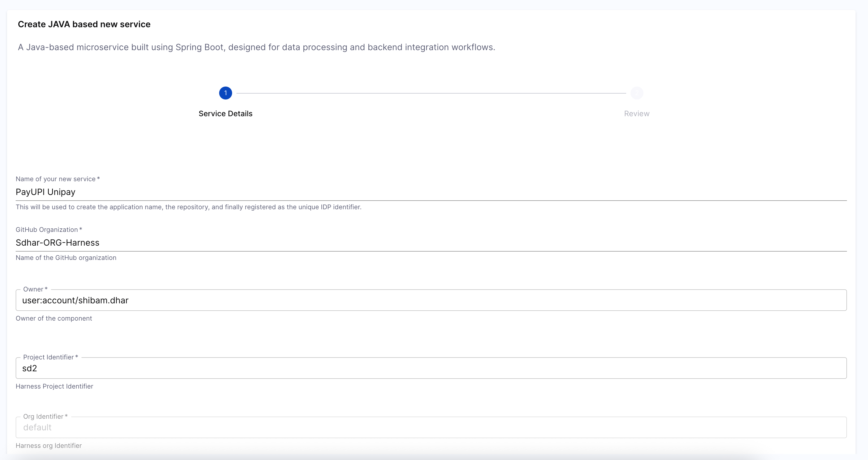The width and height of the screenshot is (868, 460).
Task: Click the step 2 Review indicator circle
Action: pyautogui.click(x=636, y=93)
